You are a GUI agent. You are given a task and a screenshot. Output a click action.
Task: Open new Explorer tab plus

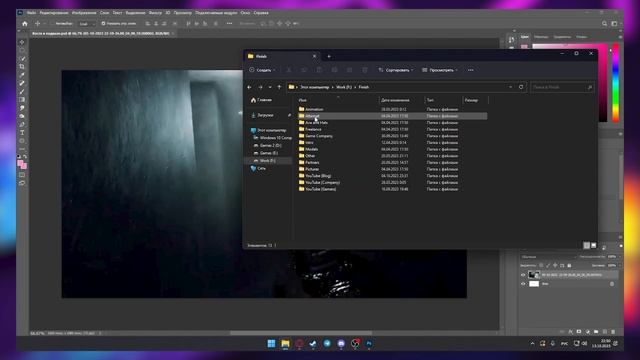click(329, 56)
